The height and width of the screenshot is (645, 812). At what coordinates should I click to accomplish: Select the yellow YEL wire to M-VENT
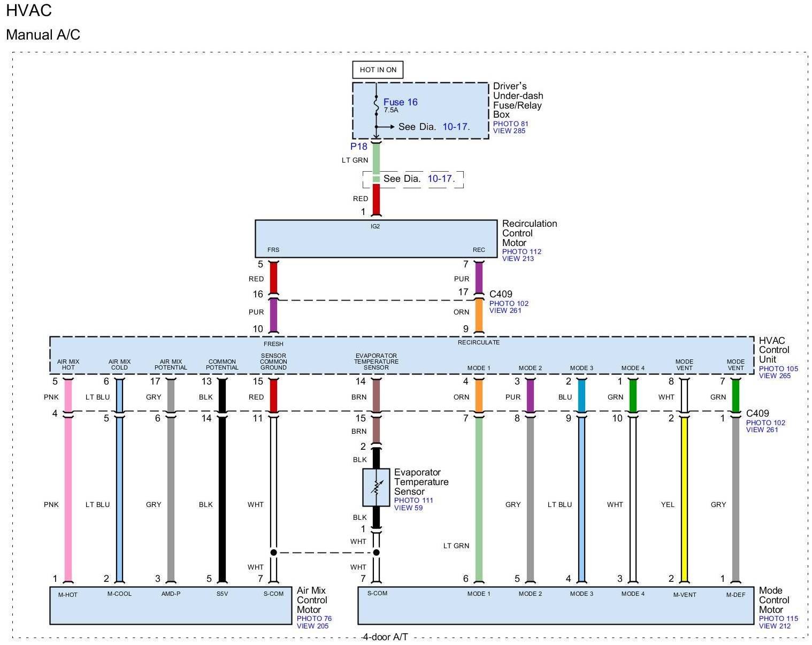coord(684,497)
